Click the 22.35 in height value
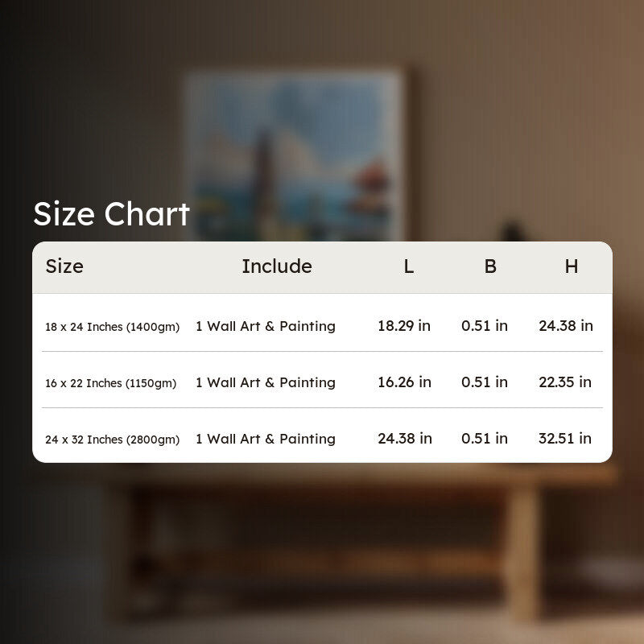Viewport: 644px width, 644px height. pos(565,382)
